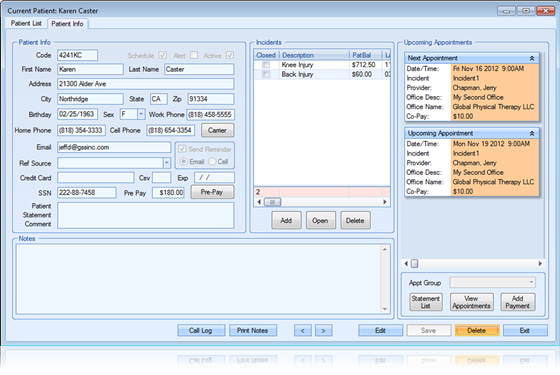Toggle the Active checkbox

[x=230, y=55]
